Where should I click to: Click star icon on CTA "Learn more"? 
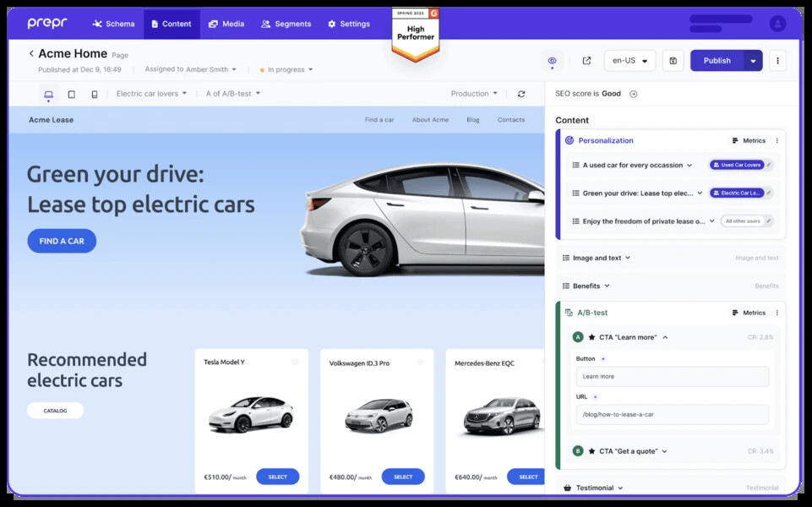point(591,337)
